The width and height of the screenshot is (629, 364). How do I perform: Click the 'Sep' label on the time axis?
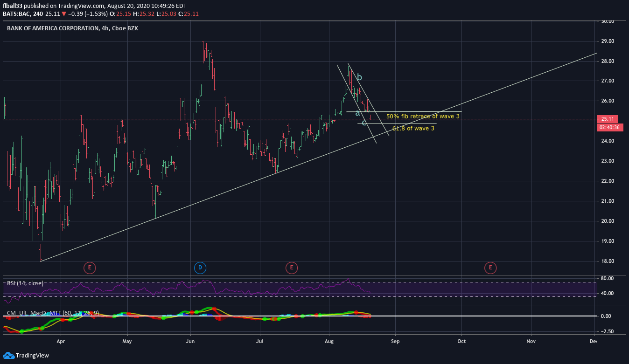coord(395,341)
